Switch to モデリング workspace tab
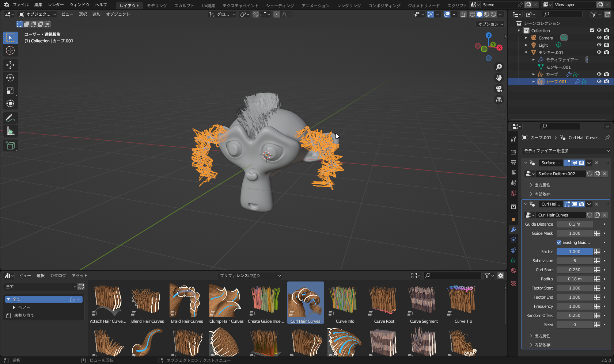This screenshot has width=614, height=364. 157,5
